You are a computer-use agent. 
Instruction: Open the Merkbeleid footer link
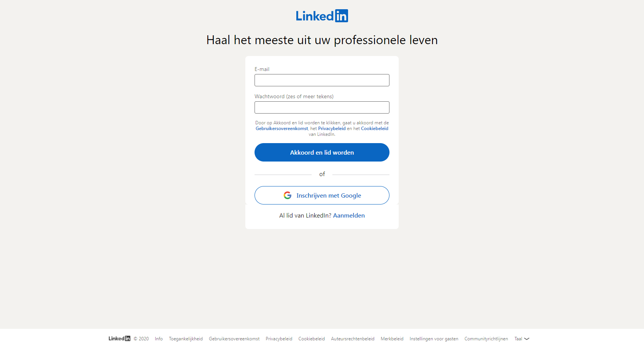pyautogui.click(x=392, y=339)
